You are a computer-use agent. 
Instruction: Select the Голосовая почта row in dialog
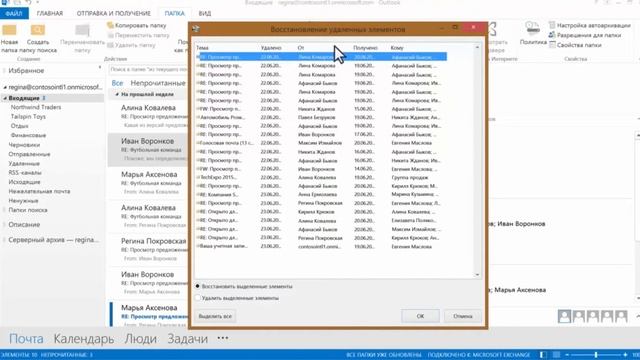[321, 143]
